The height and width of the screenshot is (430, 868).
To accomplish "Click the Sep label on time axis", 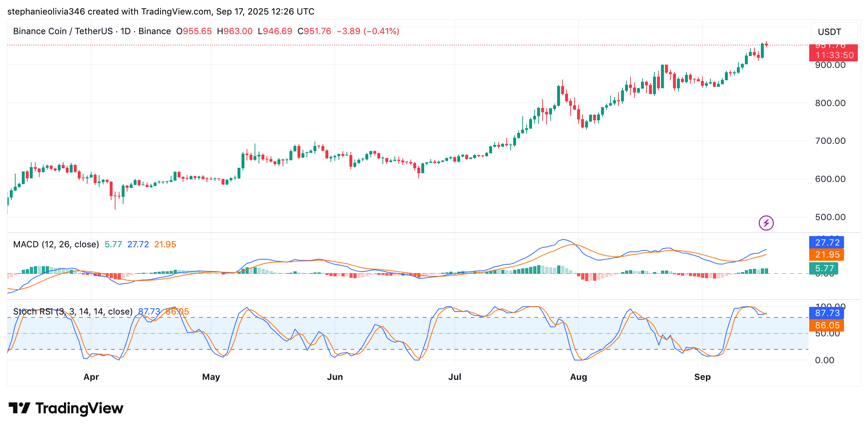I will pyautogui.click(x=702, y=377).
